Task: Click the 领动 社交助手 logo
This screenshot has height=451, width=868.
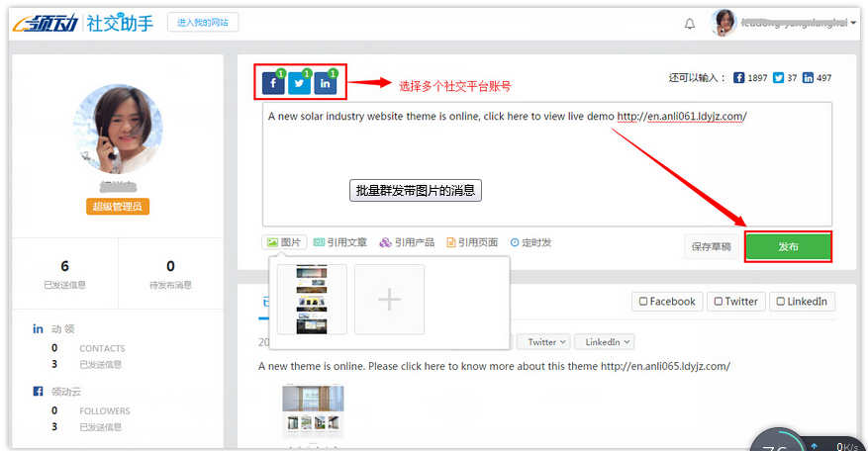Action: pyautogui.click(x=83, y=23)
